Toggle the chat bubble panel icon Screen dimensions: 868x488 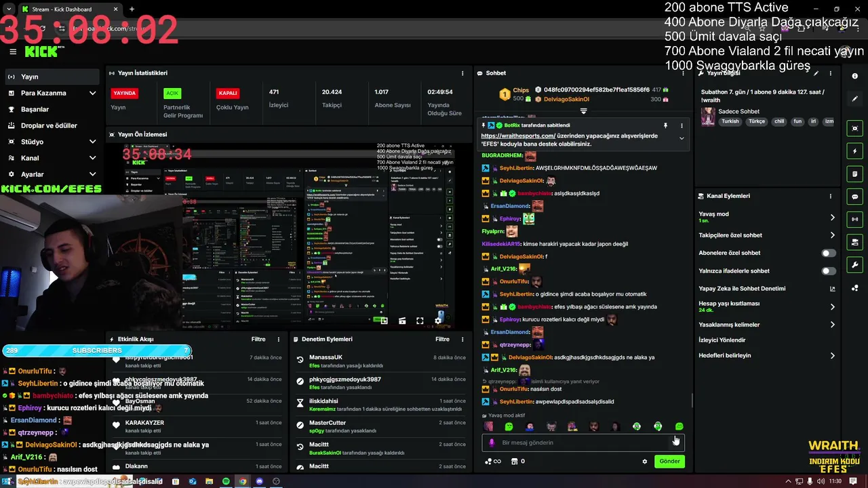pos(855,197)
